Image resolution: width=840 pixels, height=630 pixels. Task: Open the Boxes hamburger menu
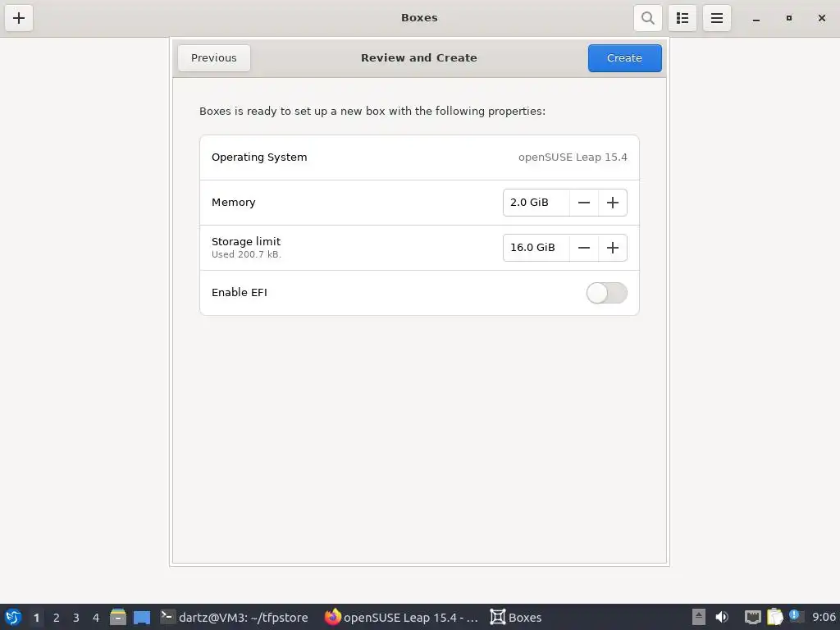tap(717, 18)
